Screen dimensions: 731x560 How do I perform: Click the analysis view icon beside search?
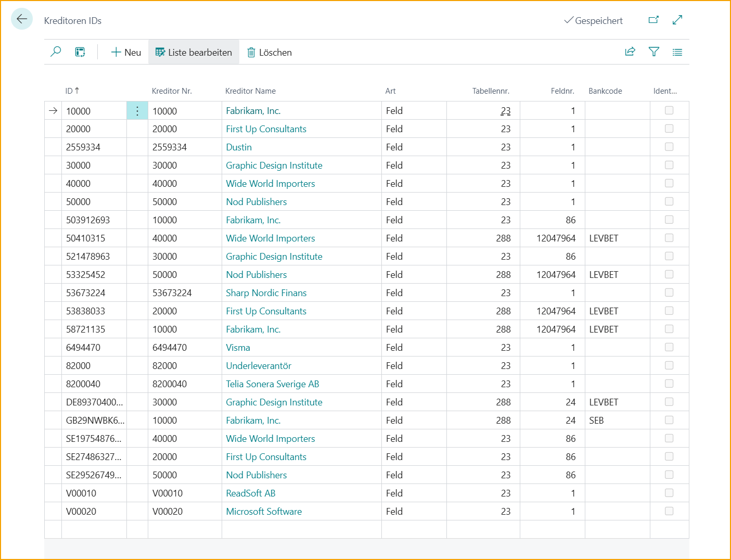80,52
